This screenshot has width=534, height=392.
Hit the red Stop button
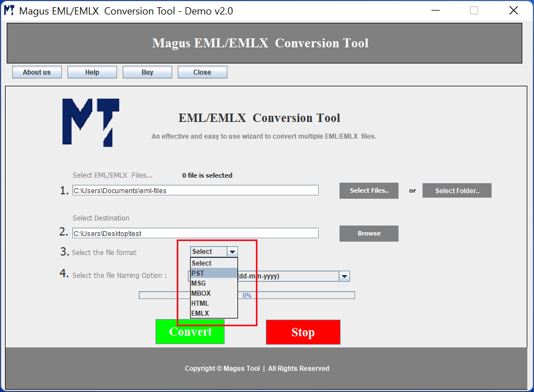[303, 332]
